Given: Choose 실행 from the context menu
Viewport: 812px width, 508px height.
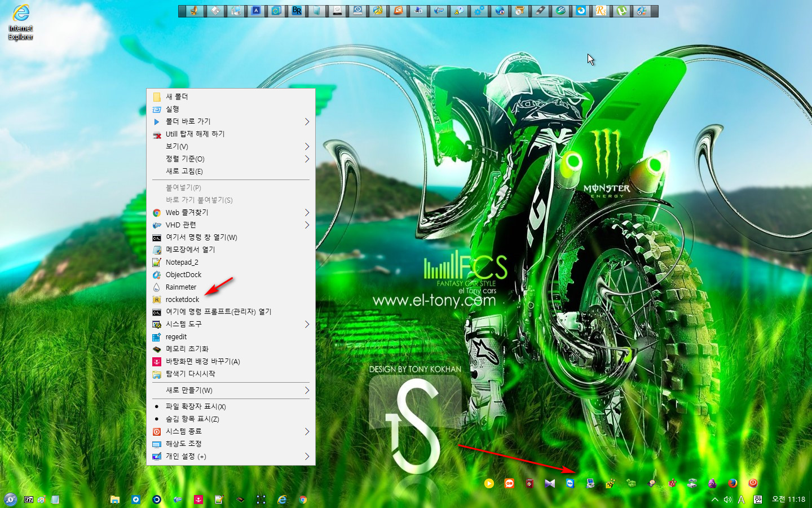Looking at the screenshot, I should (231, 109).
